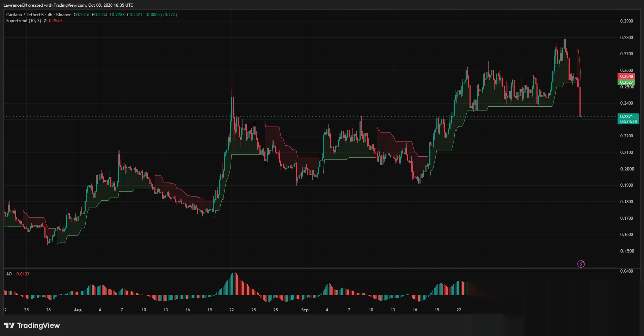Click the 0.2400 price scale label
644x336 pixels.
626,103
